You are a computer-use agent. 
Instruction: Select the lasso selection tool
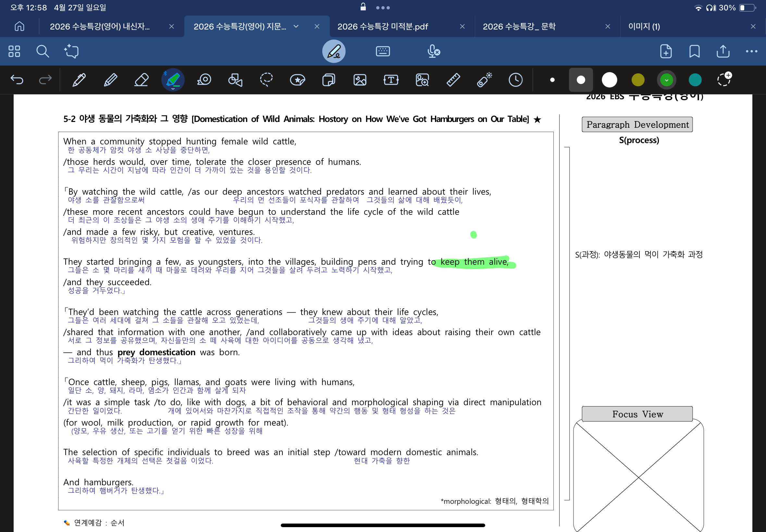[x=266, y=80]
